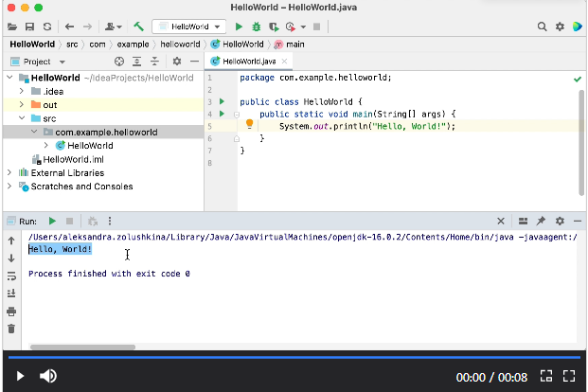This screenshot has height=392, width=588.
Task: Click the example breadcrumb
Action: point(133,45)
